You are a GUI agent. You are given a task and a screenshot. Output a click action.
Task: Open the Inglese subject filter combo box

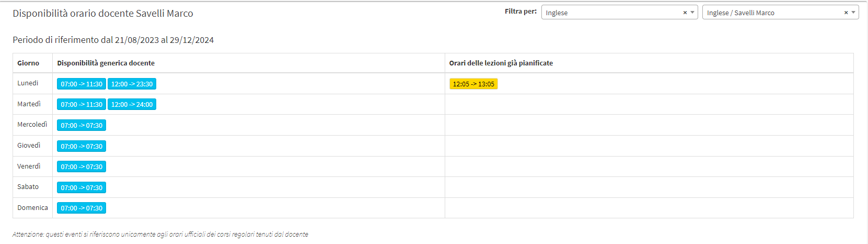(x=620, y=13)
